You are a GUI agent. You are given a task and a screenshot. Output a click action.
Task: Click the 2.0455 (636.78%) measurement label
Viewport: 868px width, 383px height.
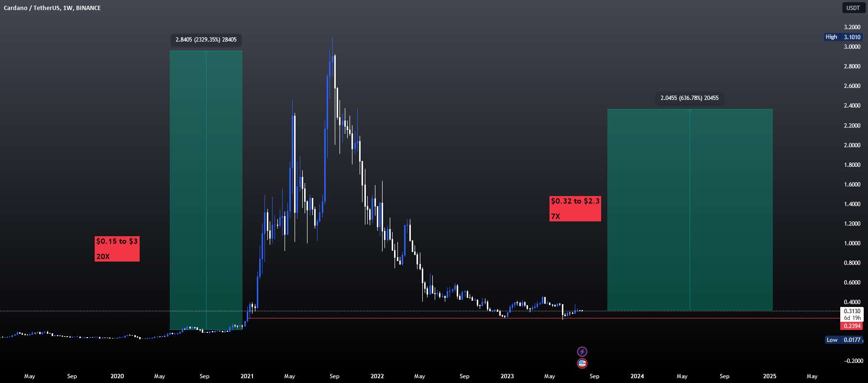tap(690, 98)
